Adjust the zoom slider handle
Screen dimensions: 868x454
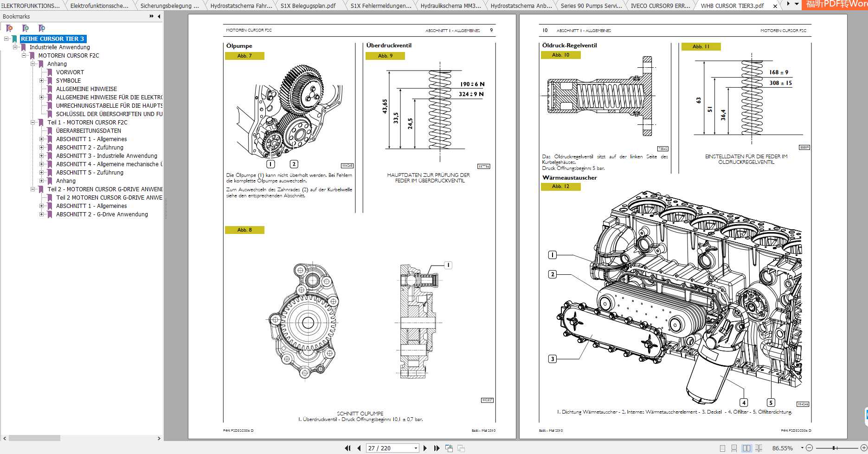coord(834,448)
